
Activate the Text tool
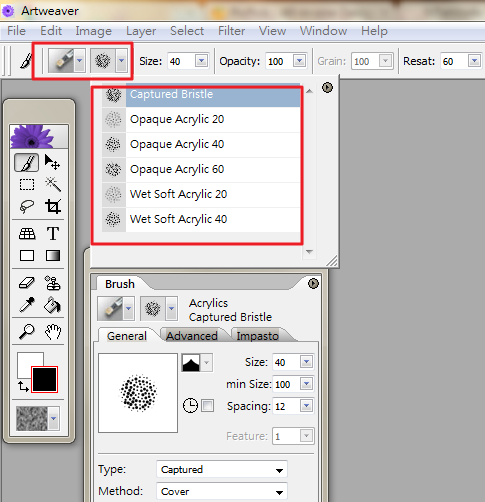pyautogui.click(x=53, y=233)
